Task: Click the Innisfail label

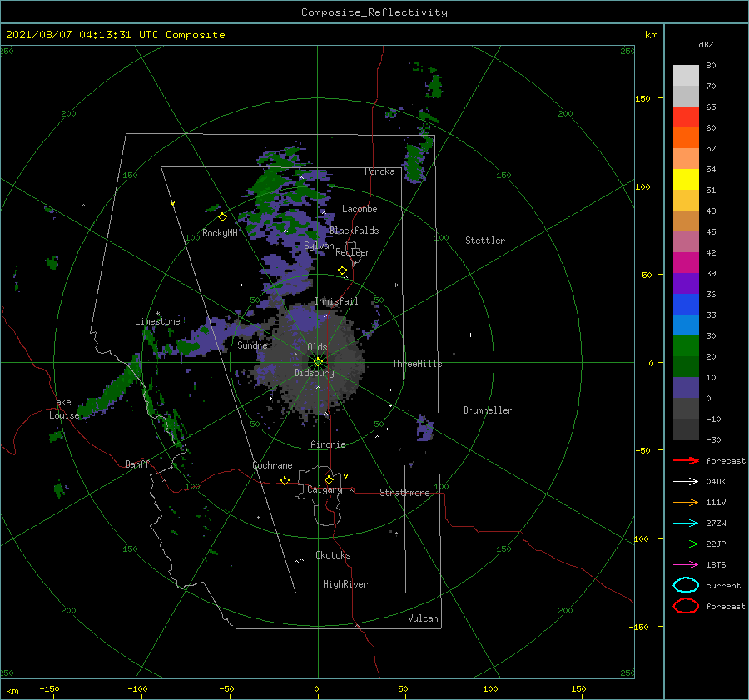Action: click(x=336, y=301)
